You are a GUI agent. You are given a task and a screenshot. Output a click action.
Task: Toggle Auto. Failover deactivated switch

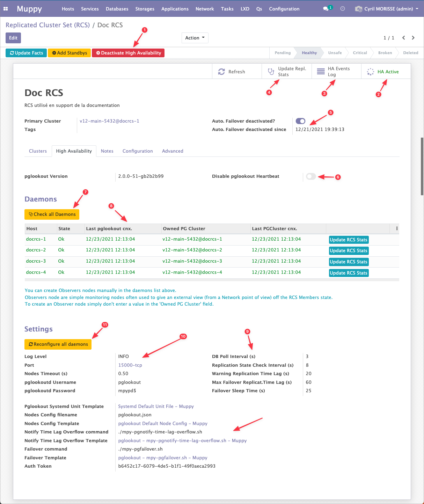[300, 121]
